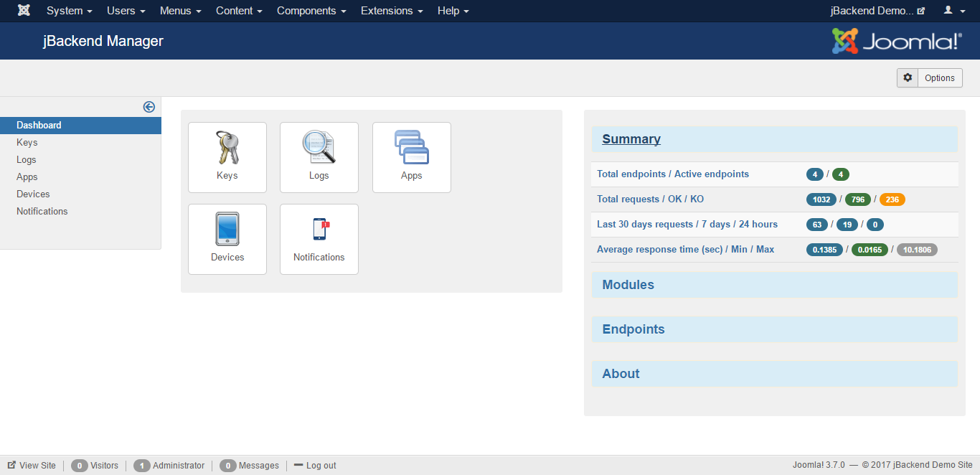Click OK requests badge 796

[858, 199]
